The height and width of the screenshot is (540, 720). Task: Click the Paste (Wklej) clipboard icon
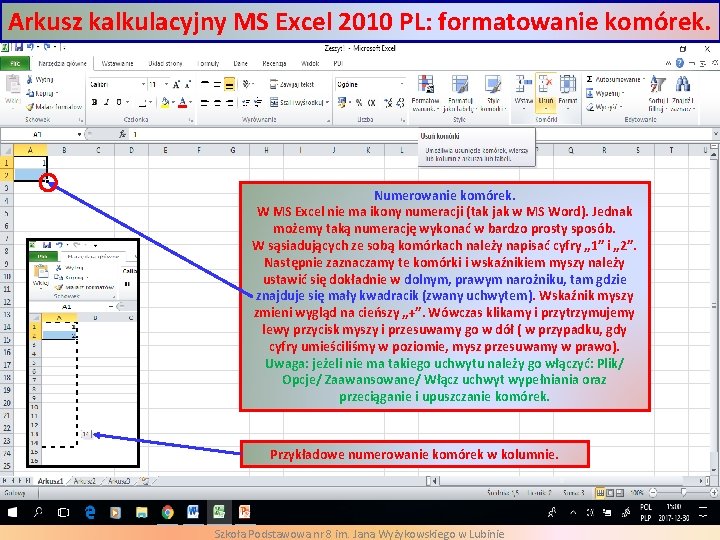click(x=13, y=84)
